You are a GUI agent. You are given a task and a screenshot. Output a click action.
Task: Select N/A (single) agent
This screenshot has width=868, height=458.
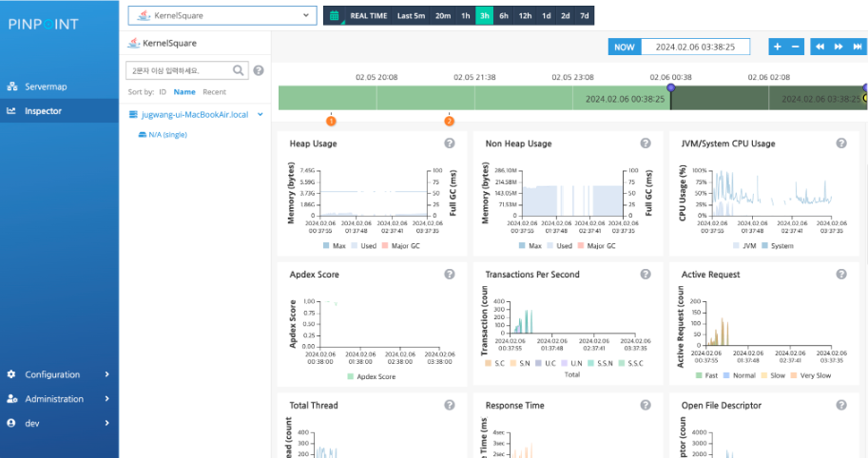[x=167, y=134]
